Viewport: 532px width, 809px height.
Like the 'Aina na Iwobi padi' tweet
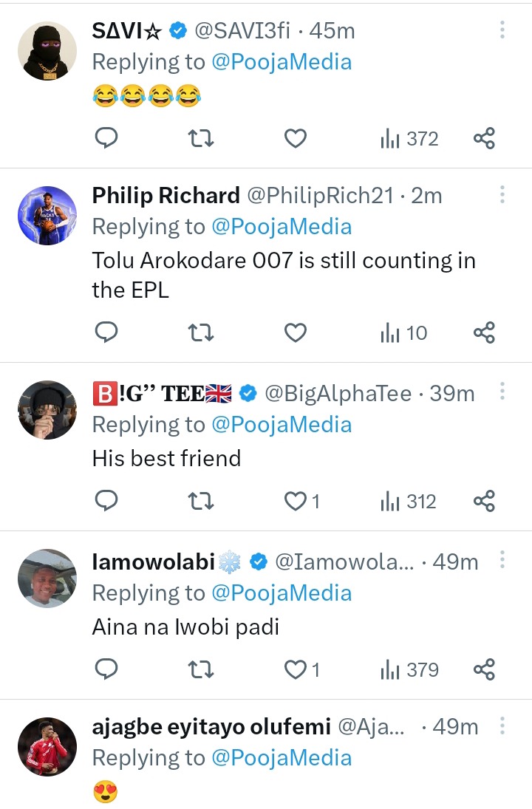pyautogui.click(x=296, y=670)
